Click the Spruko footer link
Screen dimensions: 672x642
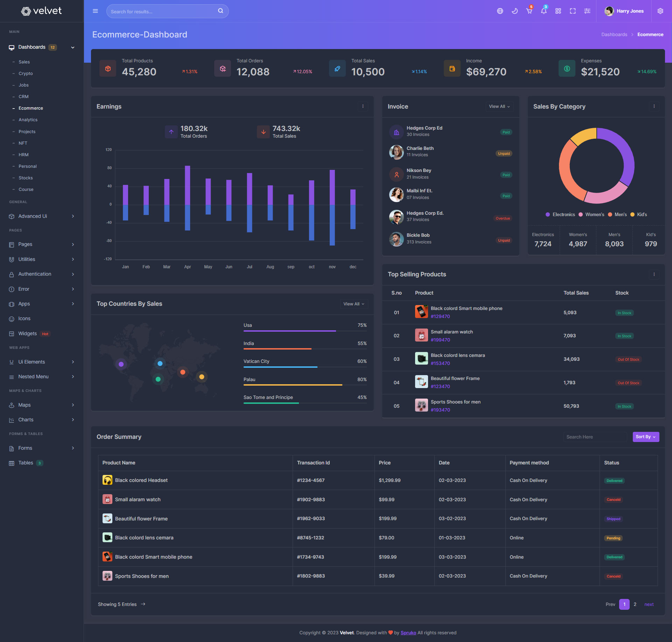[x=408, y=633]
